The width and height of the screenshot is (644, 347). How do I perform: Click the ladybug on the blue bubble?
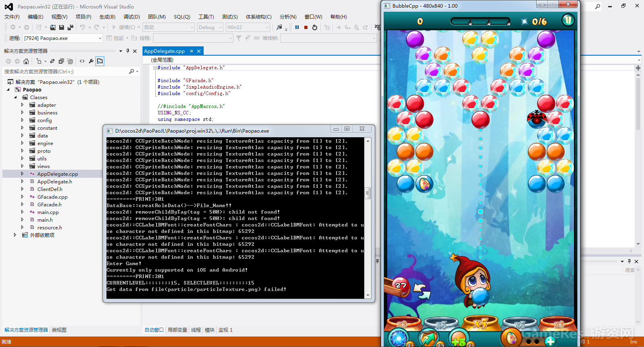click(x=537, y=118)
